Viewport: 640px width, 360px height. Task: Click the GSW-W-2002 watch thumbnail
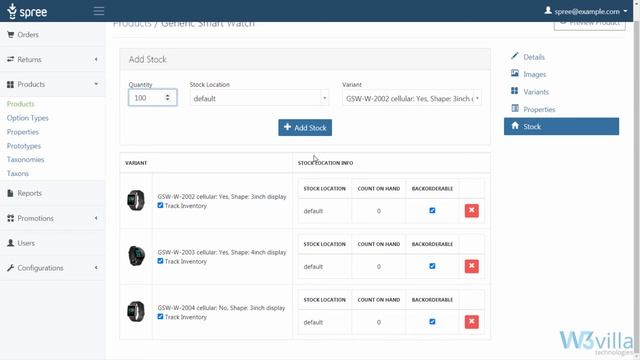(136, 200)
